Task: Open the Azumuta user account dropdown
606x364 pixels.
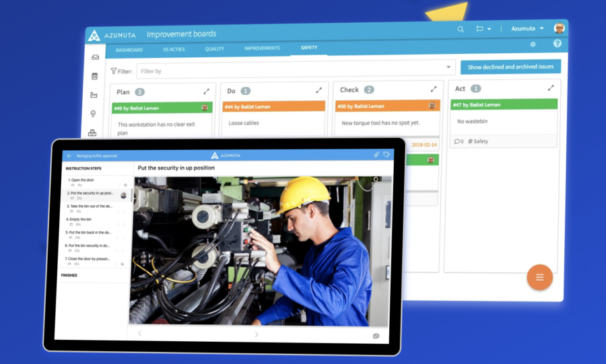Action: click(x=527, y=29)
